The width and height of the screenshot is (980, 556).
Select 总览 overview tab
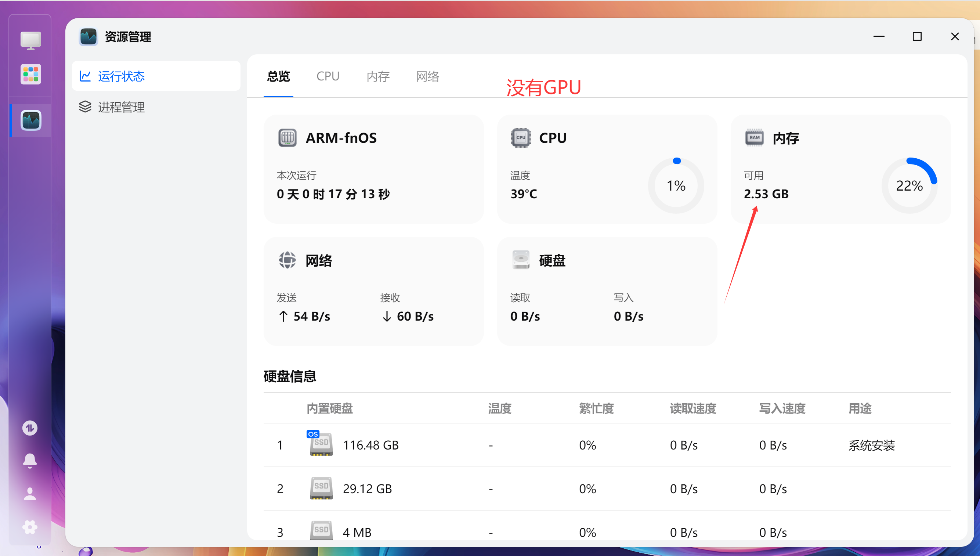[278, 76]
